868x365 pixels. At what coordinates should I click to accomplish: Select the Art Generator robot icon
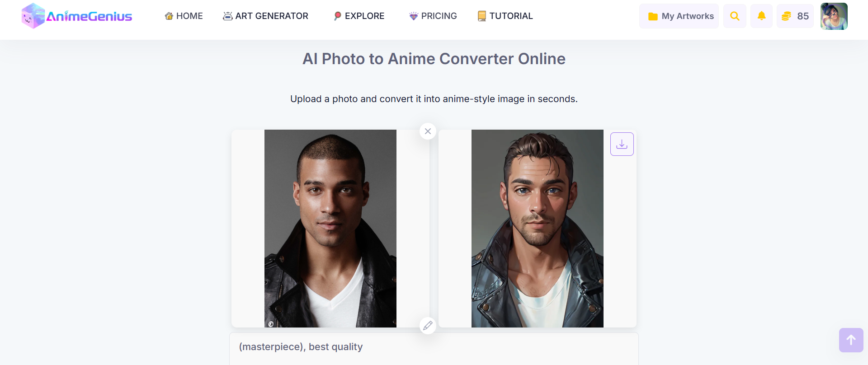227,15
